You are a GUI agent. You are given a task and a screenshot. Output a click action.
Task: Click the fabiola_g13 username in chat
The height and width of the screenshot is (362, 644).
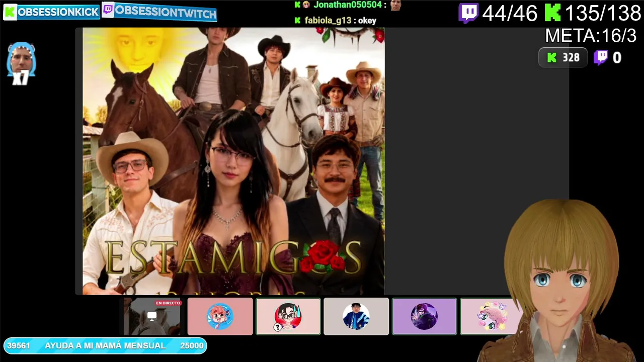[x=329, y=21]
